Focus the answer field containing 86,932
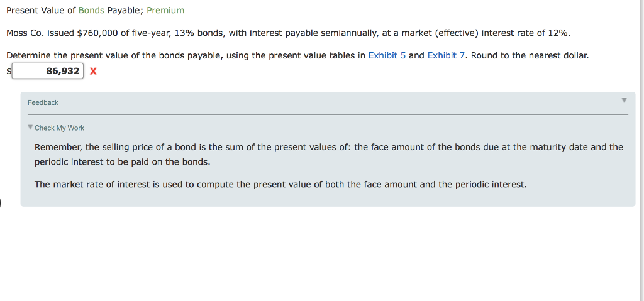Image resolution: width=644 pixels, height=301 pixels. coord(47,71)
